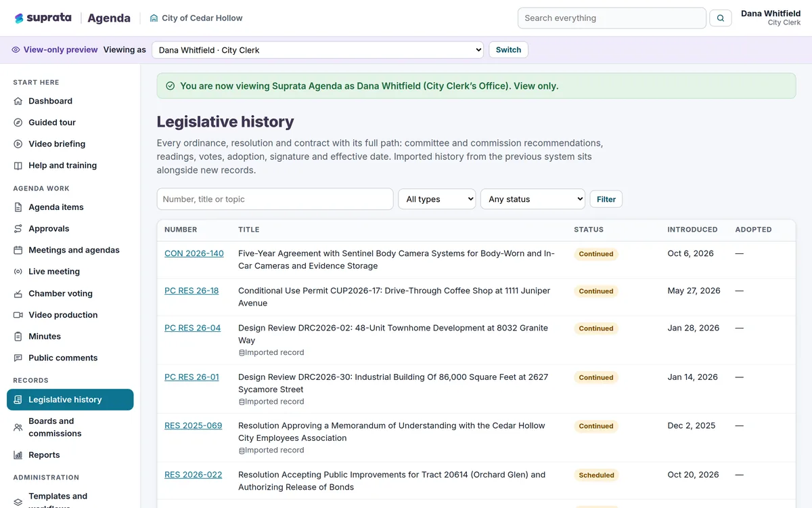
Task: Click the Legislative history scroll icon
Action: [x=18, y=400]
